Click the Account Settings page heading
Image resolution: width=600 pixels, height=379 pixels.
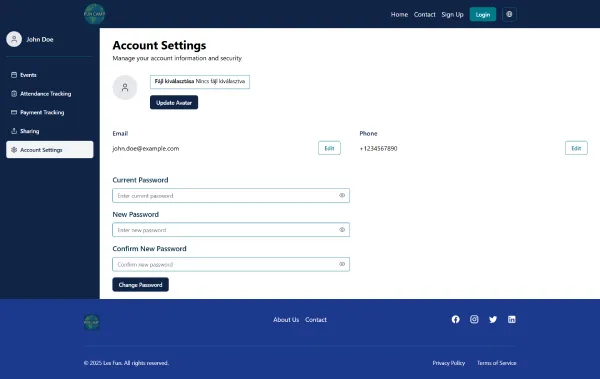[x=159, y=46]
